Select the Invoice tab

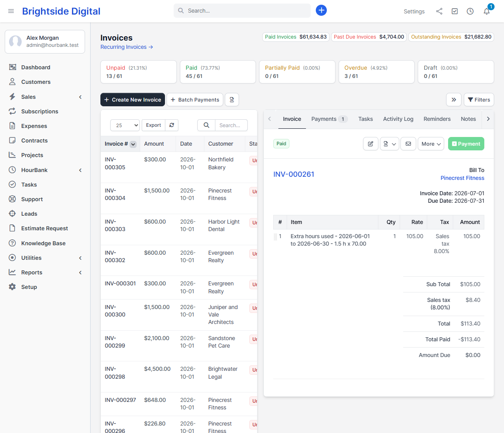[x=292, y=119]
